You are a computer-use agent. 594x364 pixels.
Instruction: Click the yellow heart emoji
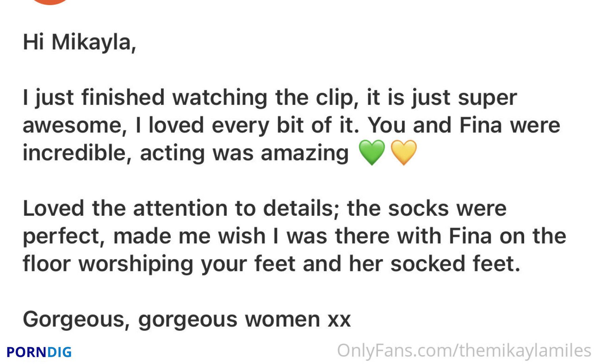(404, 153)
